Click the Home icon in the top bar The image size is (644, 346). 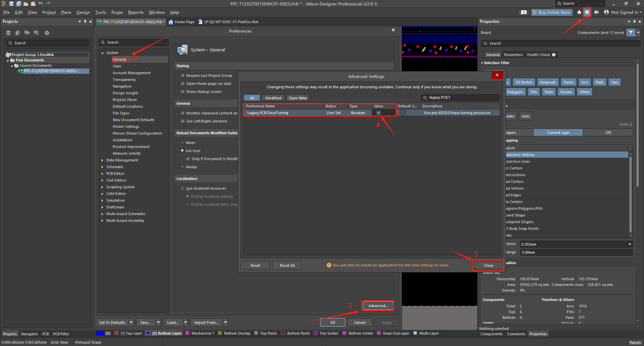pos(579,12)
